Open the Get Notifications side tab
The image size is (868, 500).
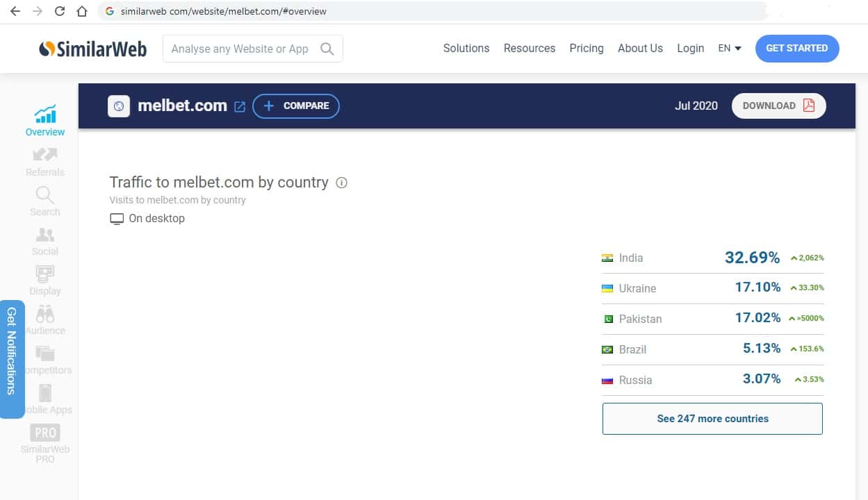(x=12, y=359)
